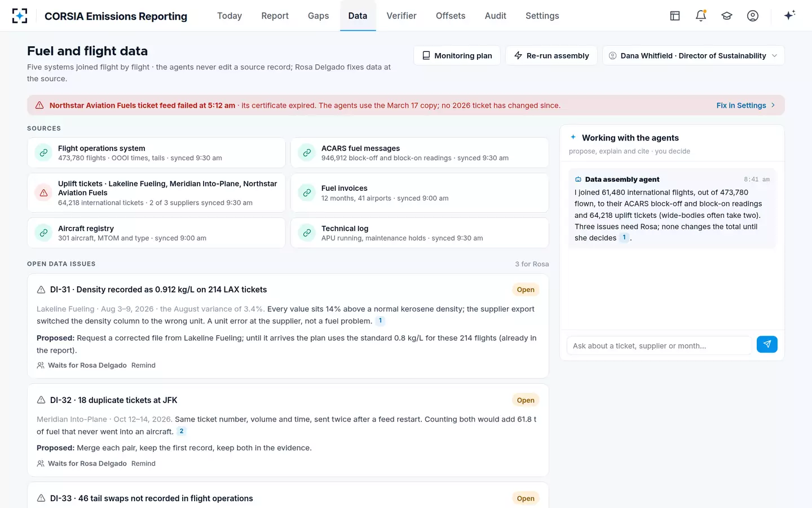Click link icon on Aircraft registry card
812x508 pixels.
[43, 233]
